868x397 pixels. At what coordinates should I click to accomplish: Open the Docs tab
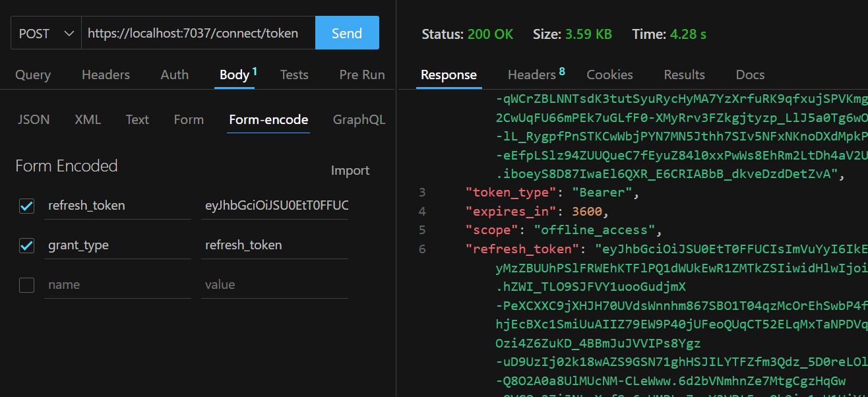point(750,75)
